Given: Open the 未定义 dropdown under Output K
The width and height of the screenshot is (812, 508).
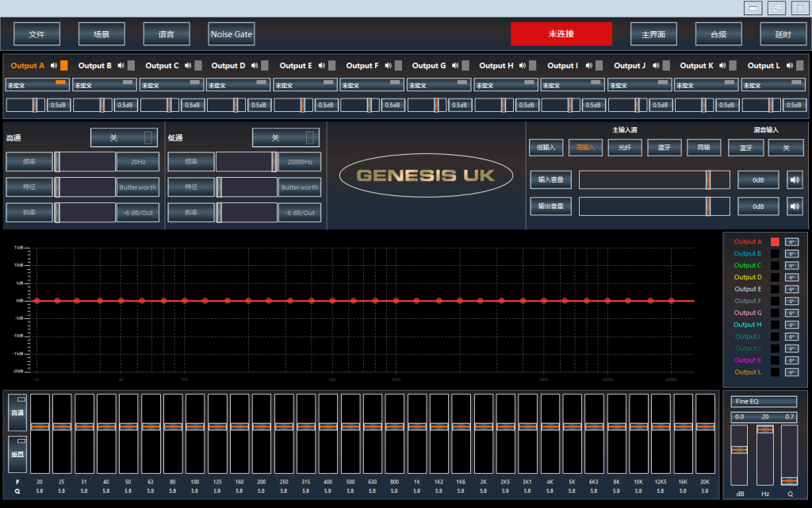Looking at the screenshot, I should (x=706, y=85).
